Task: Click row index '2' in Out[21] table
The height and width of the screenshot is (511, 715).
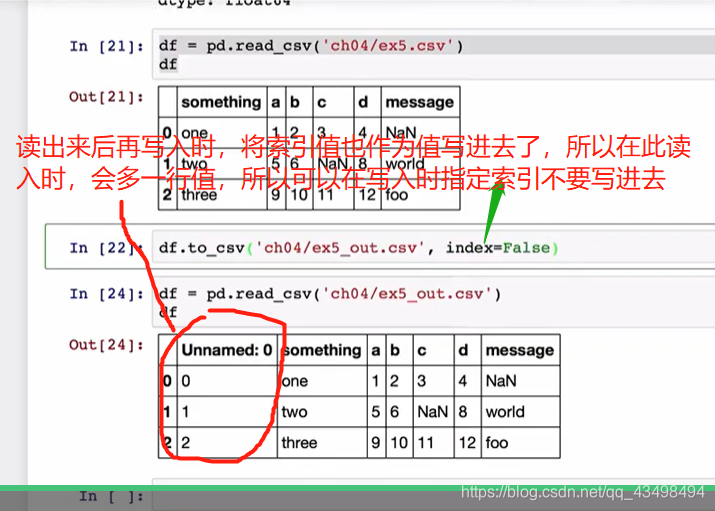Action: click(167, 195)
